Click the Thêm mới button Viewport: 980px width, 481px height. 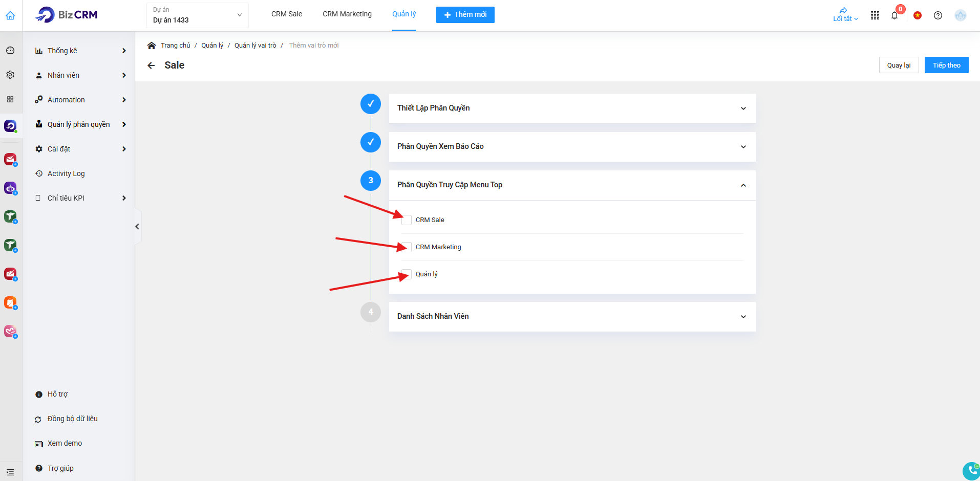(465, 15)
